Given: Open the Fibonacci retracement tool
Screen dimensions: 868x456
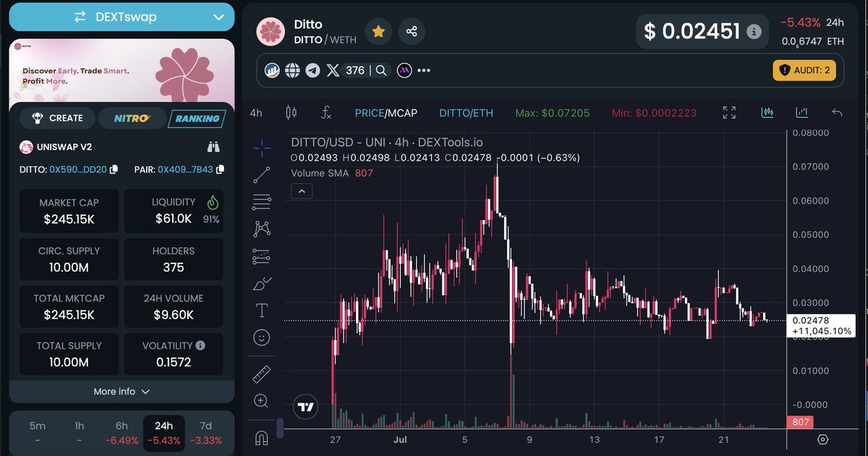Looking at the screenshot, I should [x=262, y=202].
